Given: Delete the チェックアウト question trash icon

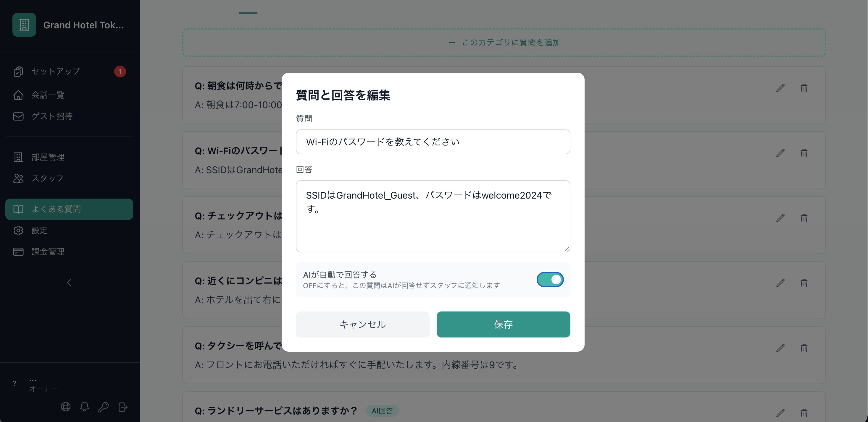Looking at the screenshot, I should pyautogui.click(x=804, y=218).
